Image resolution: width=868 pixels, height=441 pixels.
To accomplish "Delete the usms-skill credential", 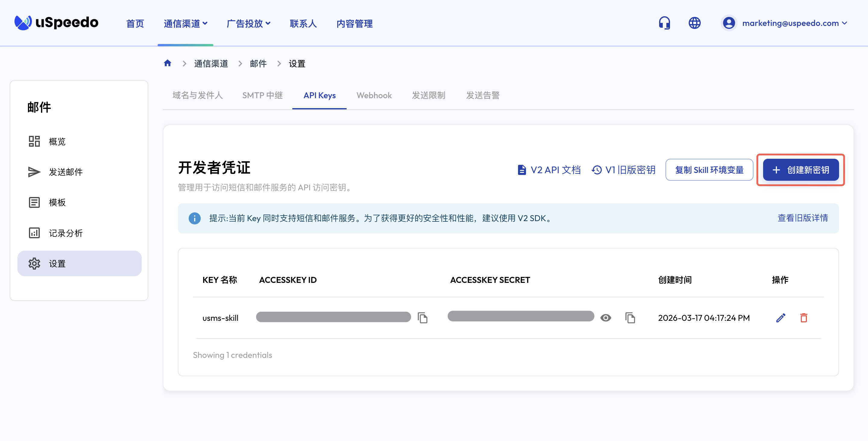I will click(804, 318).
